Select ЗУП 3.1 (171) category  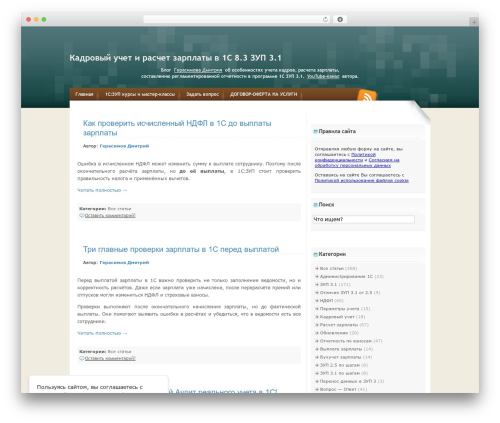coord(328,285)
